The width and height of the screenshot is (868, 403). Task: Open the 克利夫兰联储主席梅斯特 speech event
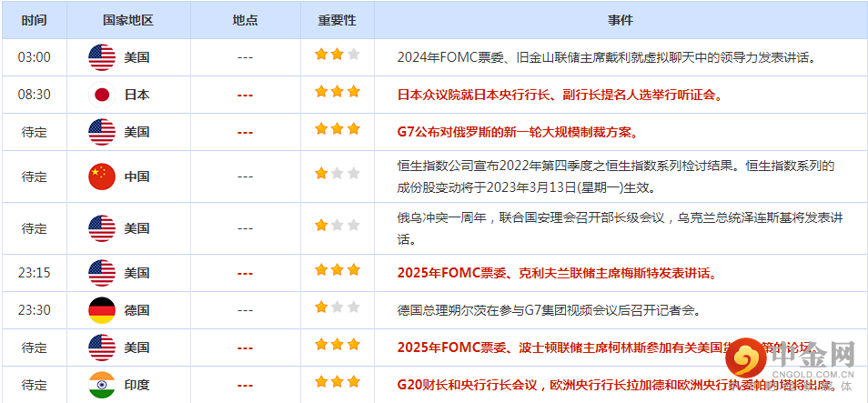tap(557, 273)
